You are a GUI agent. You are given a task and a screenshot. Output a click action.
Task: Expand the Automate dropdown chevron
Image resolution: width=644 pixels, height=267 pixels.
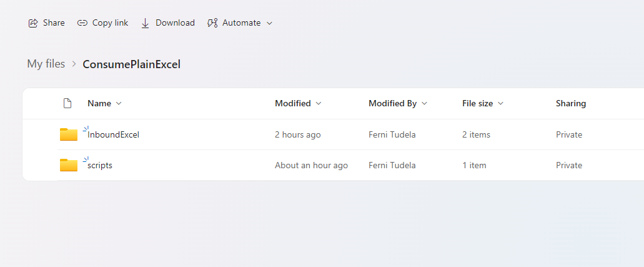coord(270,23)
